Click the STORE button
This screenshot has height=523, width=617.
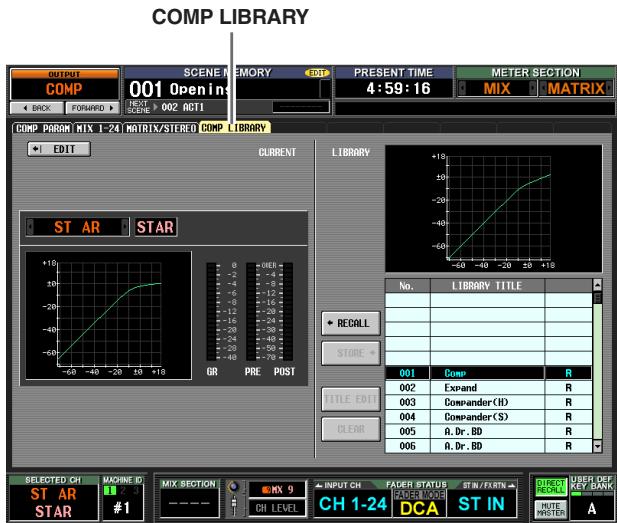pos(351,353)
